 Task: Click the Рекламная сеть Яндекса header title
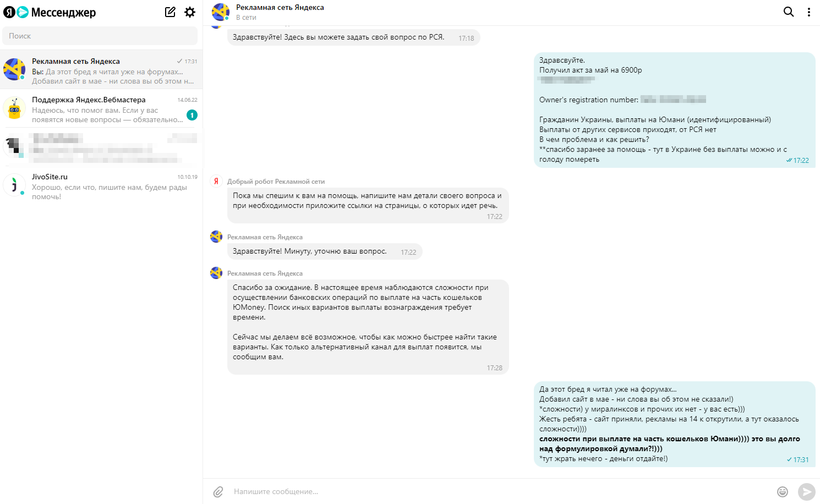(280, 7)
